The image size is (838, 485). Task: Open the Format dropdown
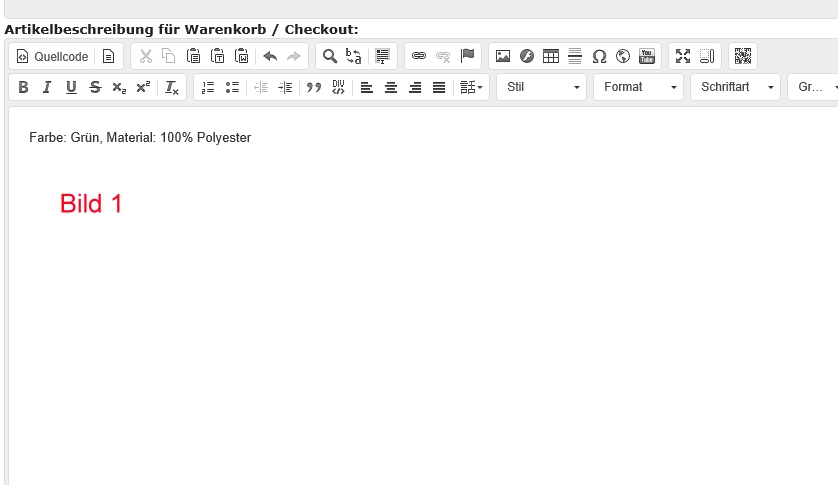tap(638, 88)
